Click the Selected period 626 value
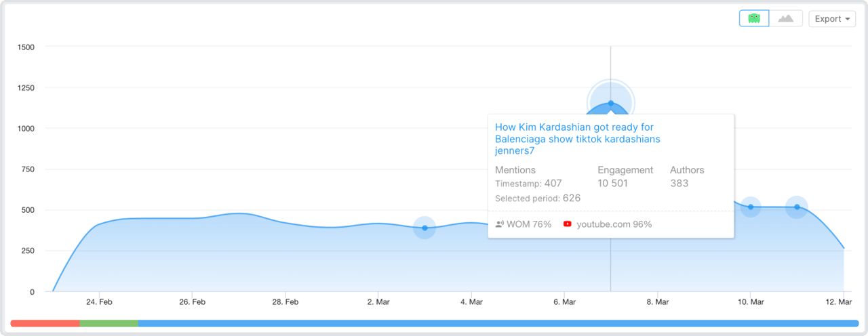The height and width of the screenshot is (336, 868). 571,198
